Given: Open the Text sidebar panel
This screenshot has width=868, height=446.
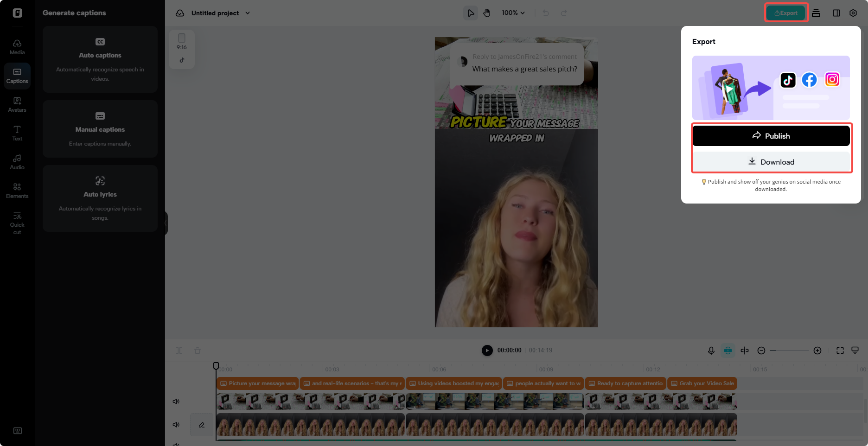Looking at the screenshot, I should click(17, 134).
